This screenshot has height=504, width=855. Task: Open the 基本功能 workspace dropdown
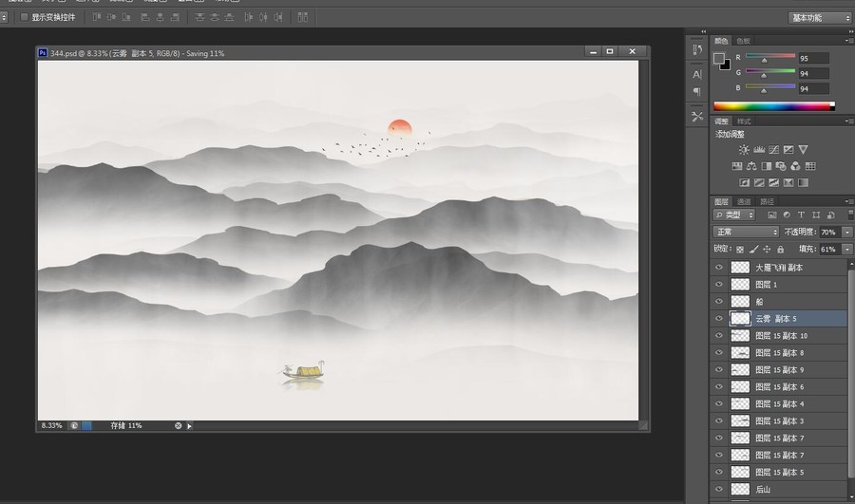click(820, 18)
